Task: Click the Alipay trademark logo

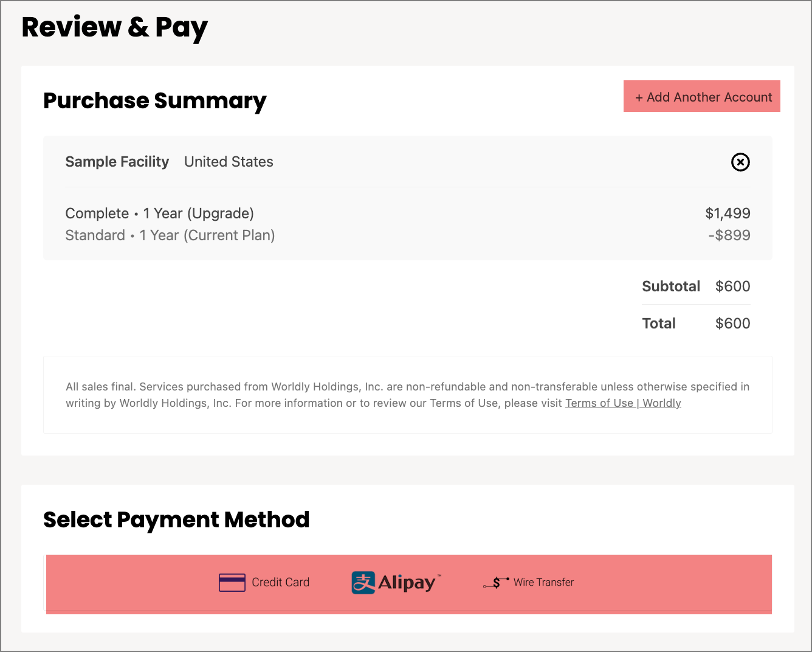Action: pos(395,582)
